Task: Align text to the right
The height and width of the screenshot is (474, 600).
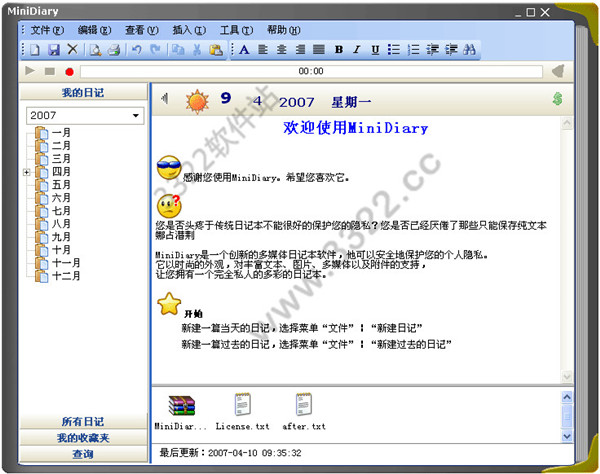Action: coord(300,50)
